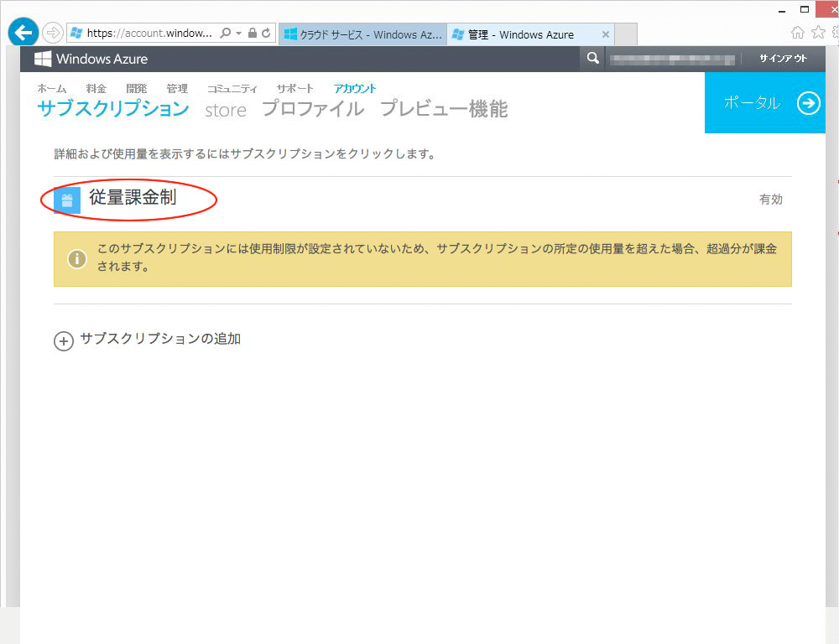Select the store section tab

pyautogui.click(x=226, y=110)
